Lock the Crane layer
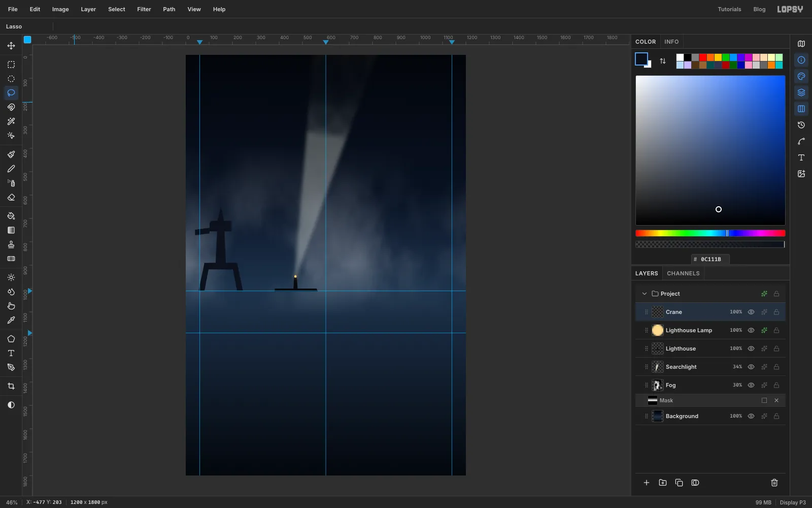This screenshot has width=812, height=508. pos(776,312)
